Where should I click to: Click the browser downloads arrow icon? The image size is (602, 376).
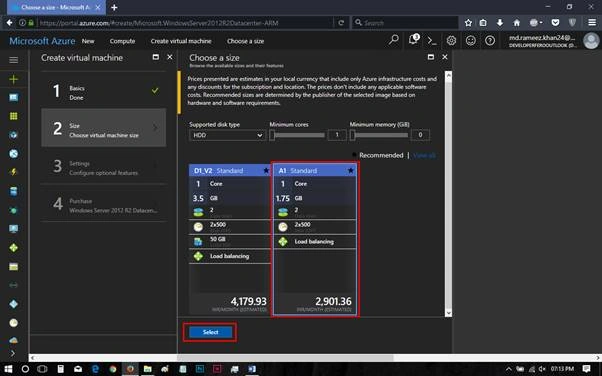(500, 23)
